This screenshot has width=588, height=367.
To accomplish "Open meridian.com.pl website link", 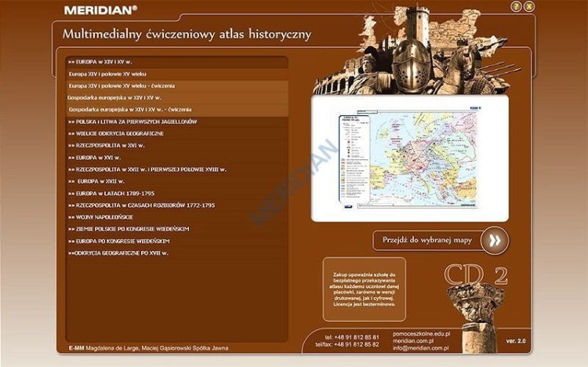I will pos(413,341).
